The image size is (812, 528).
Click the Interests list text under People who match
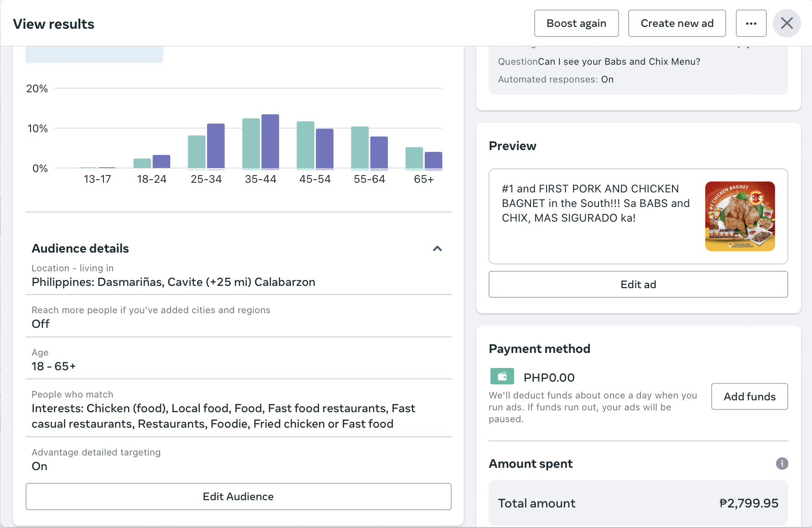point(224,416)
